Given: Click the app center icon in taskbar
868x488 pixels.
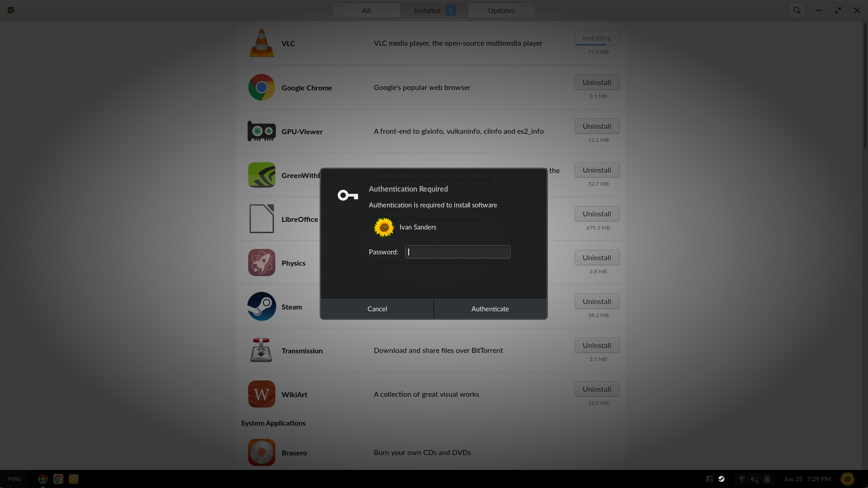Looking at the screenshot, I should coord(42,479).
